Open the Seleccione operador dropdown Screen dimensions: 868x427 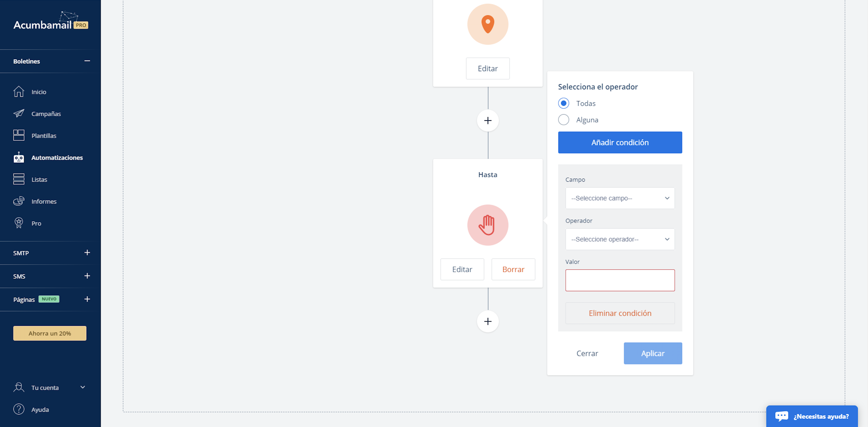pyautogui.click(x=620, y=239)
